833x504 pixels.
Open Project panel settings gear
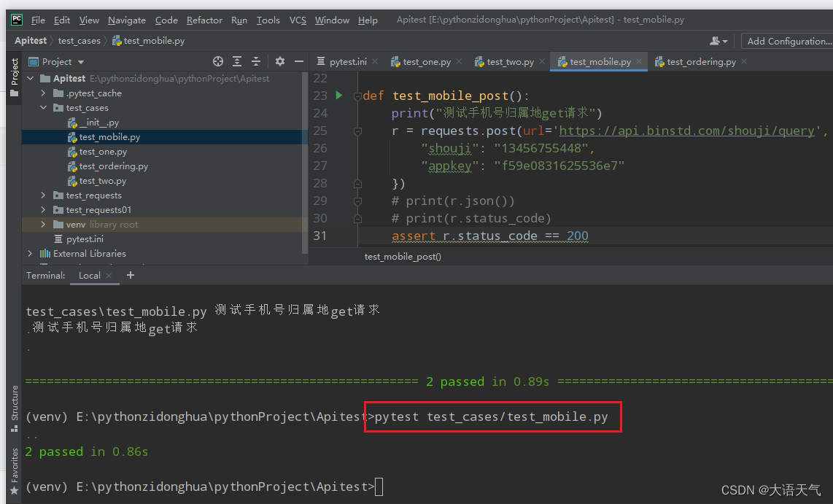tap(280, 61)
